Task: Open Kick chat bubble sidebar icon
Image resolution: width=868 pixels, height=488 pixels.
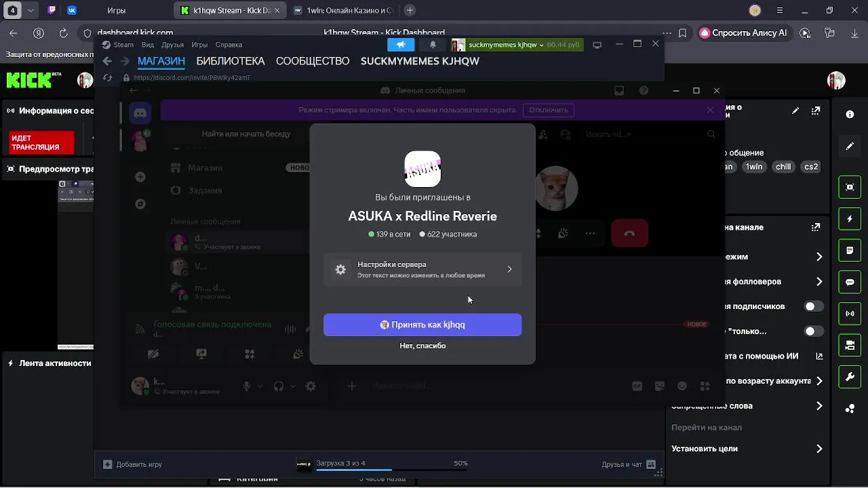Action: pyautogui.click(x=850, y=282)
